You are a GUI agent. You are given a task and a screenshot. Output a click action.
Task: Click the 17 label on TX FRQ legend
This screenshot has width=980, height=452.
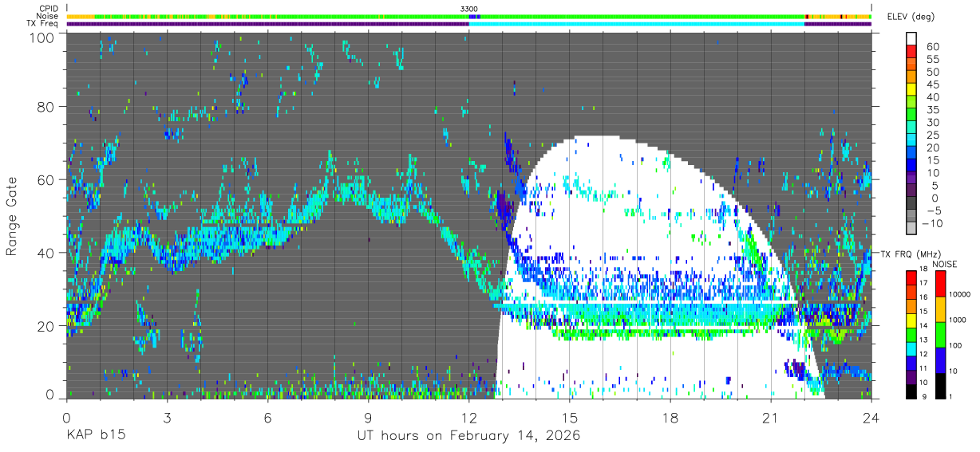tap(922, 283)
